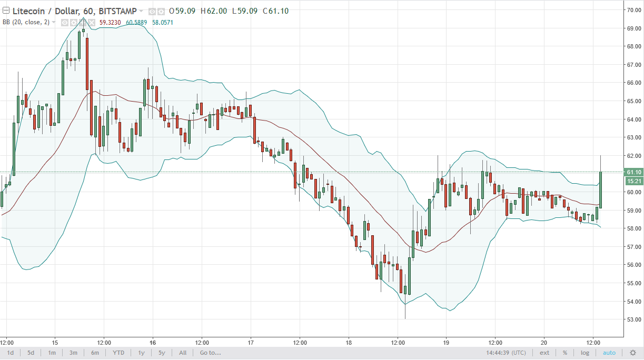Select the 1d time range
644x360 pixels.
pos(10,353)
